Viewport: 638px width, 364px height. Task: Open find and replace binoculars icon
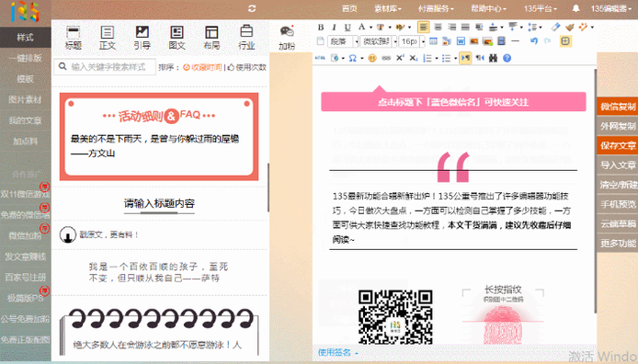coord(493,58)
